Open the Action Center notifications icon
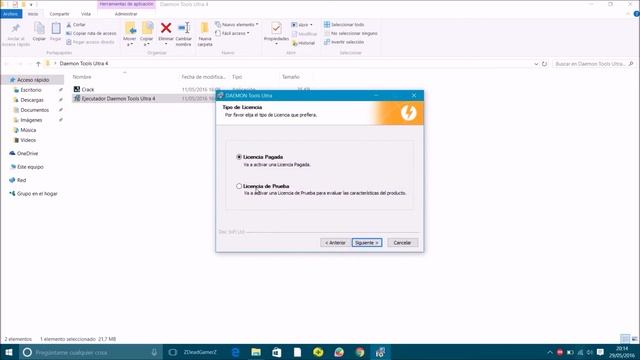Screen dimensions: 640x360 click(600, 352)
